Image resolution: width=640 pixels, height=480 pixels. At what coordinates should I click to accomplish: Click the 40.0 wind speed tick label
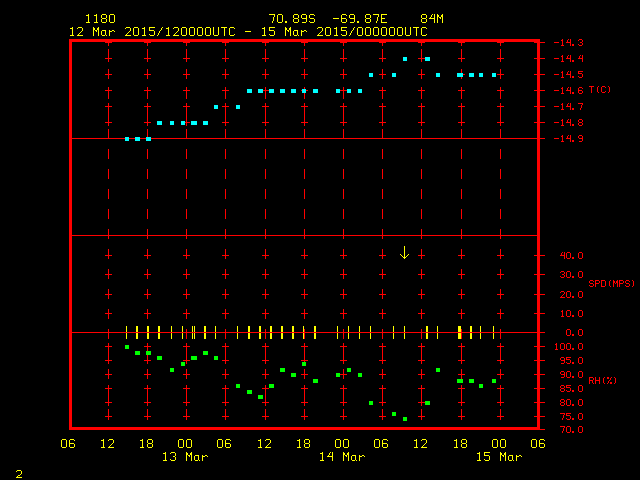[570, 255]
